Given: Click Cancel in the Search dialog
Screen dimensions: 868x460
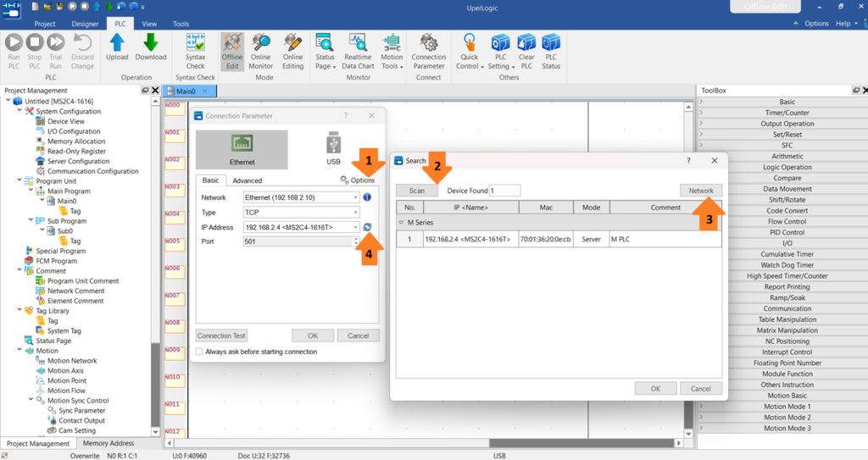Looking at the screenshot, I should 701,389.
